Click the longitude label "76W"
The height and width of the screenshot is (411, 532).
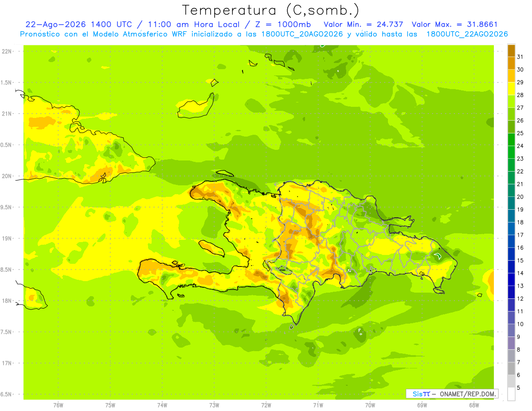58,405
